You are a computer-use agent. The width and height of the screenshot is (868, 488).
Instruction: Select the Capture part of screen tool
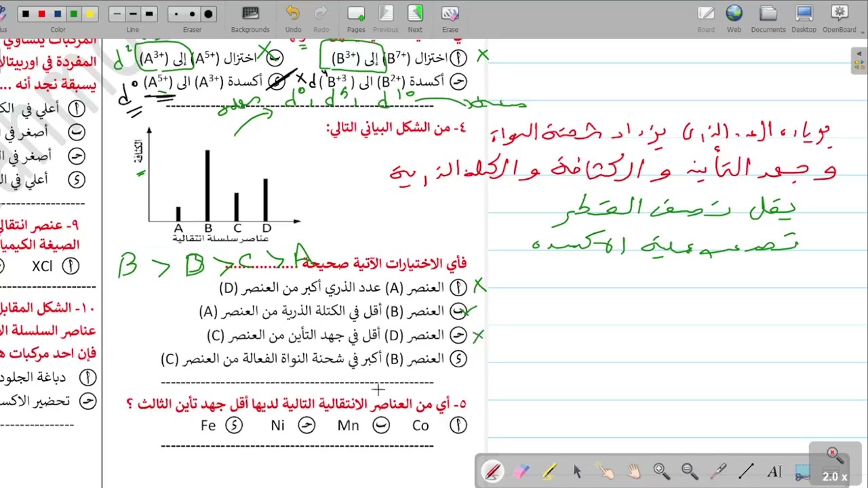(802, 472)
